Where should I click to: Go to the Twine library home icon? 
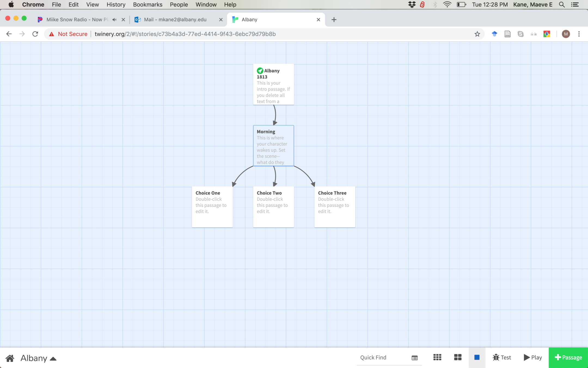10,358
